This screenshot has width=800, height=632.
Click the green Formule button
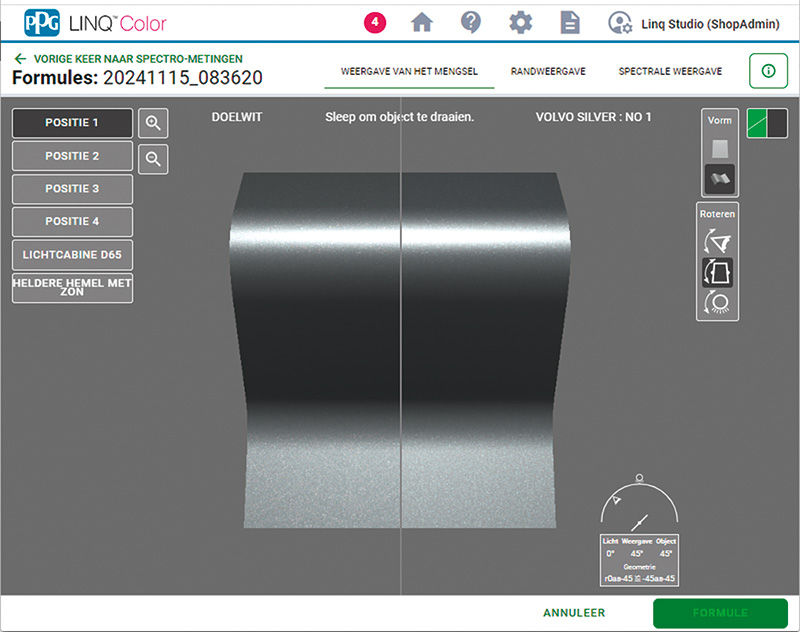coord(720,613)
